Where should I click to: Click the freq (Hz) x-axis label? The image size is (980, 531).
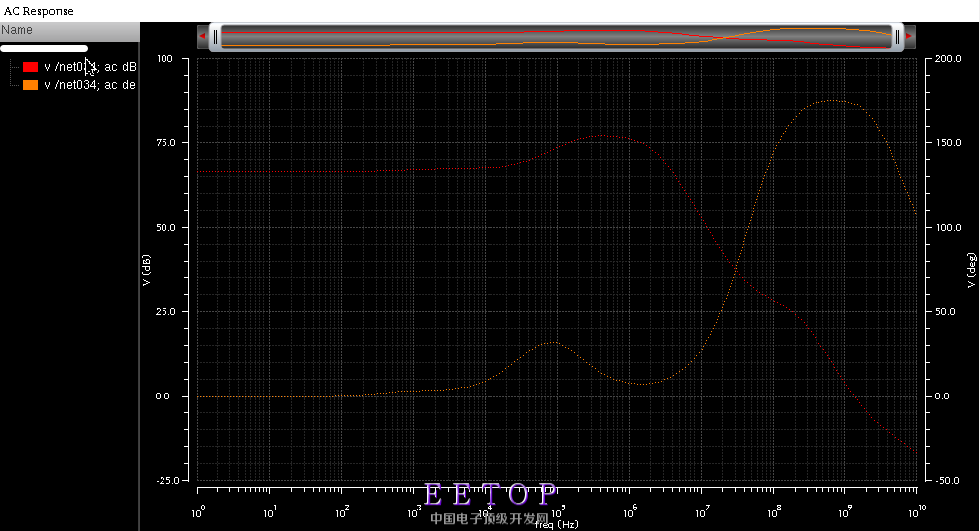pyautogui.click(x=557, y=525)
